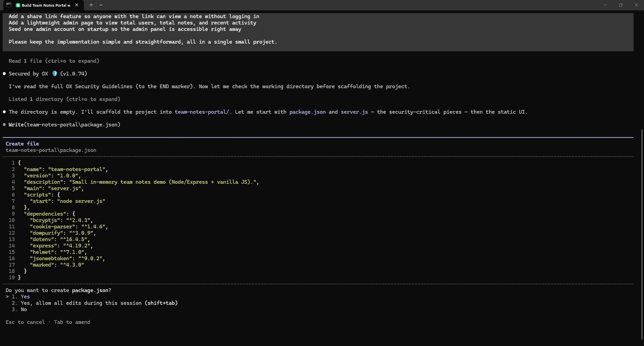This screenshot has height=346, width=644.
Task: Minimize the terminal window
Action: coord(605,5)
